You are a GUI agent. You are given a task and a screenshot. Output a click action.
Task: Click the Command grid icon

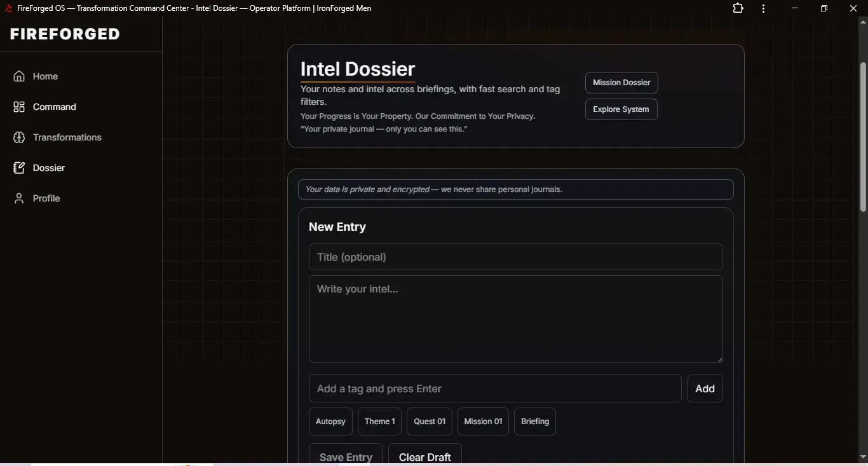pos(19,107)
